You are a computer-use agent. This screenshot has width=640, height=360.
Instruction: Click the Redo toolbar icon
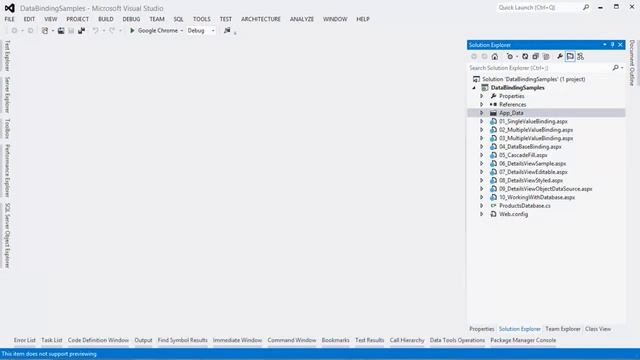pyautogui.click(x=112, y=31)
